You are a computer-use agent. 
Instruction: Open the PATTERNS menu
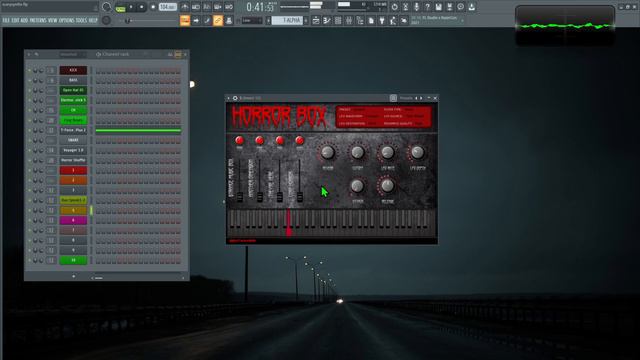tap(38, 20)
